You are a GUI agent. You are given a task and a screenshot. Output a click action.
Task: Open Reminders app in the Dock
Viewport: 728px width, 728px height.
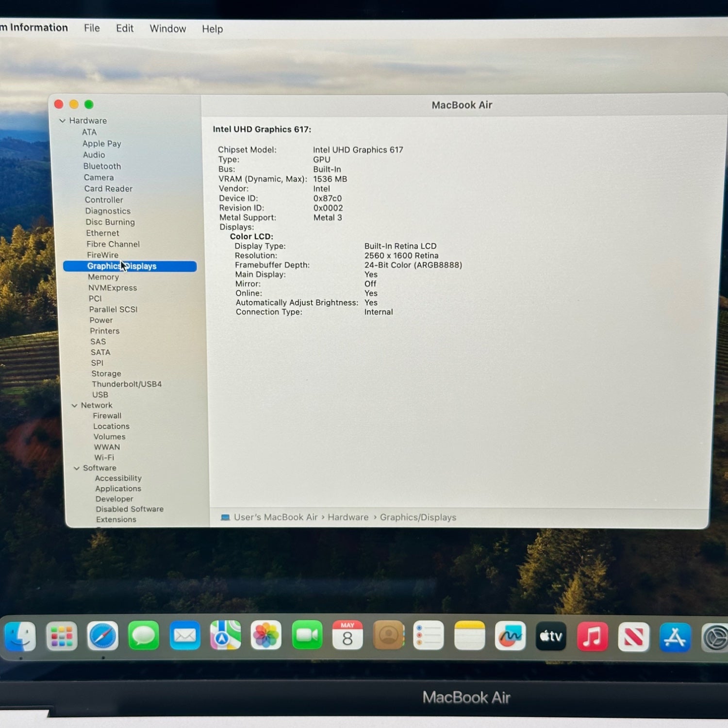coord(429,635)
